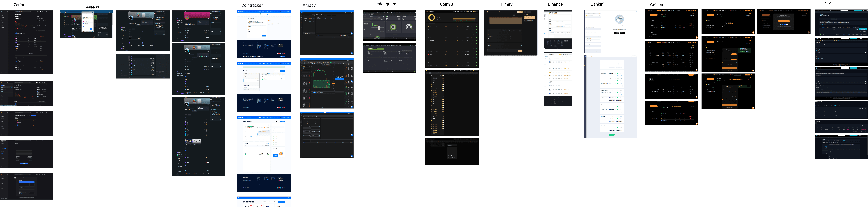Open Zerion's screenshot with the modal dialog
Viewport: 868px width, 207px height.
pyautogui.click(x=27, y=186)
